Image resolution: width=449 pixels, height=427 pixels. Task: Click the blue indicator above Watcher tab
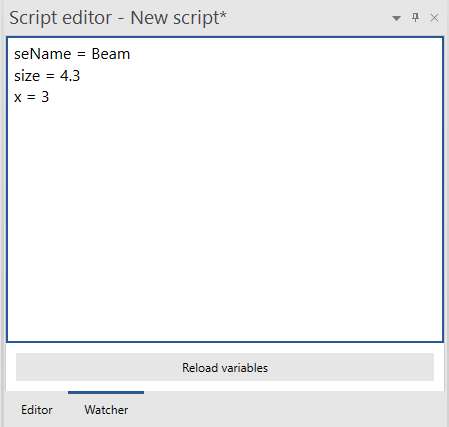pos(106,393)
